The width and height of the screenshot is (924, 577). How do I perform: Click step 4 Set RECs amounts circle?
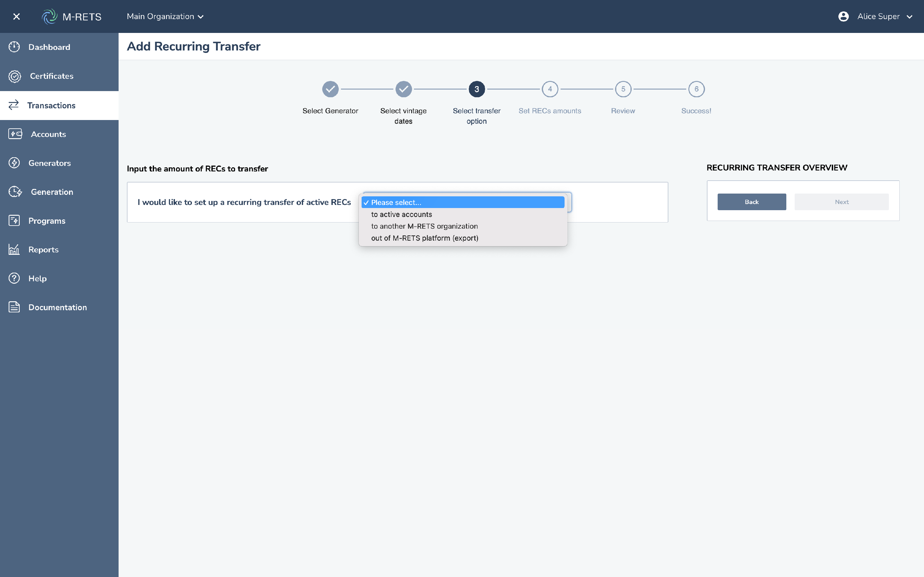pyautogui.click(x=550, y=89)
